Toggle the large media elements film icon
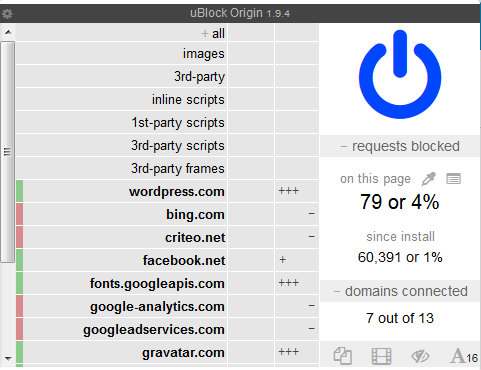Image resolution: width=481 pixels, height=370 pixels. tap(381, 356)
